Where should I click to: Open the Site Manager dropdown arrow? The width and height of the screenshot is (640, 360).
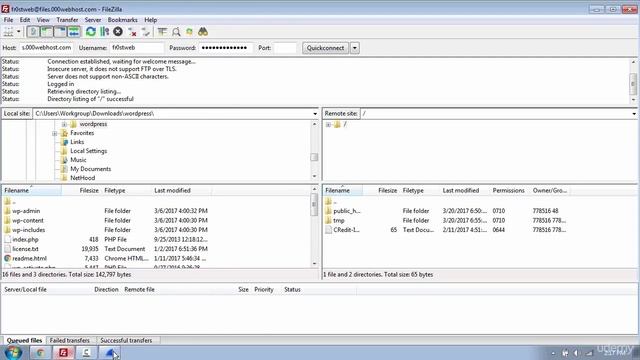18,32
